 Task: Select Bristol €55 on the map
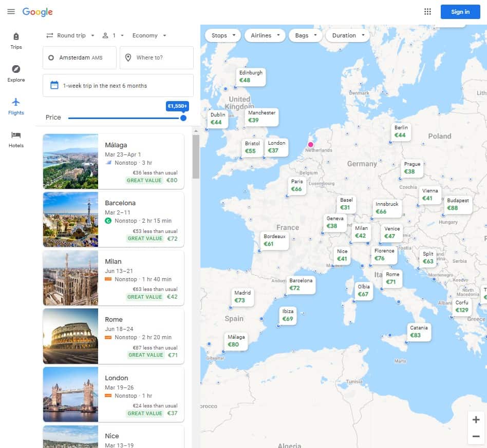point(252,147)
